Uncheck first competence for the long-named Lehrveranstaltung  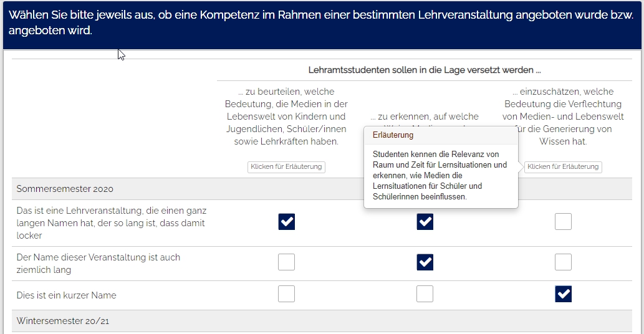(x=287, y=222)
